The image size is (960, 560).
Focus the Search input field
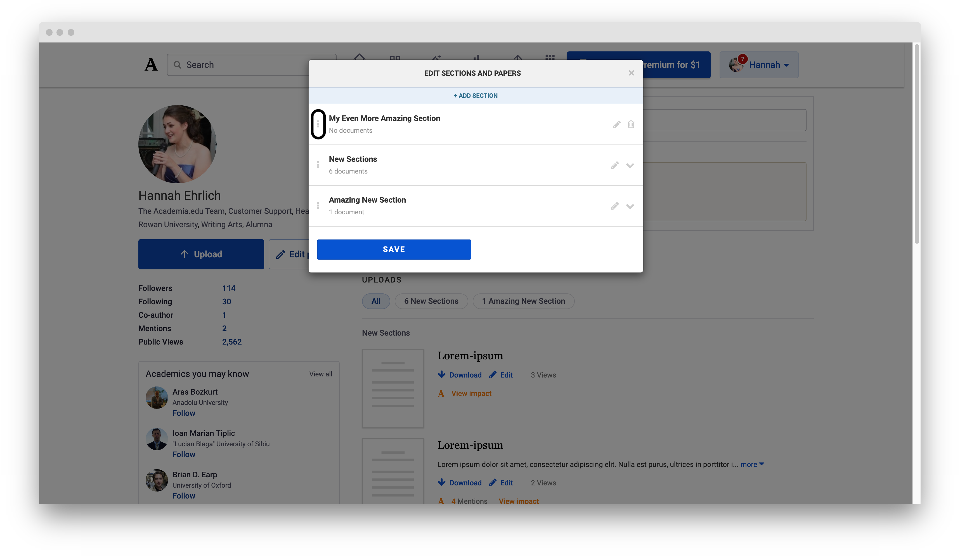(x=251, y=65)
